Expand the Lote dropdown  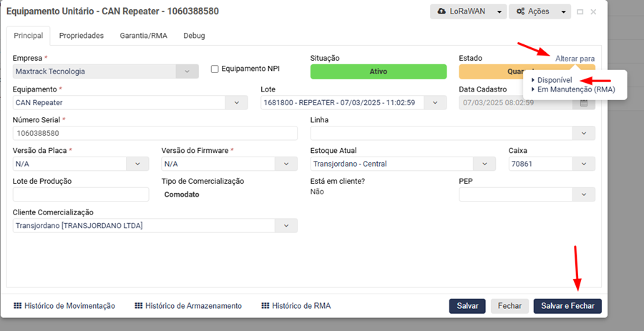pyautogui.click(x=436, y=103)
